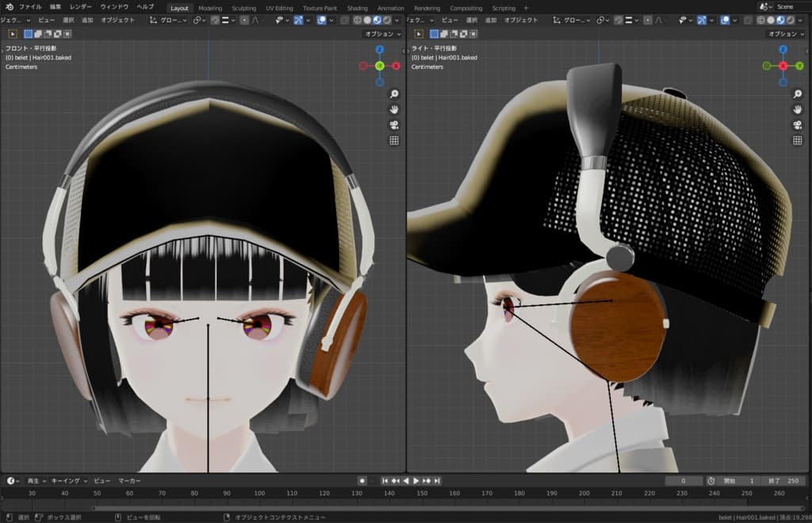Open the オプション dropdown in left viewport

coord(383,34)
